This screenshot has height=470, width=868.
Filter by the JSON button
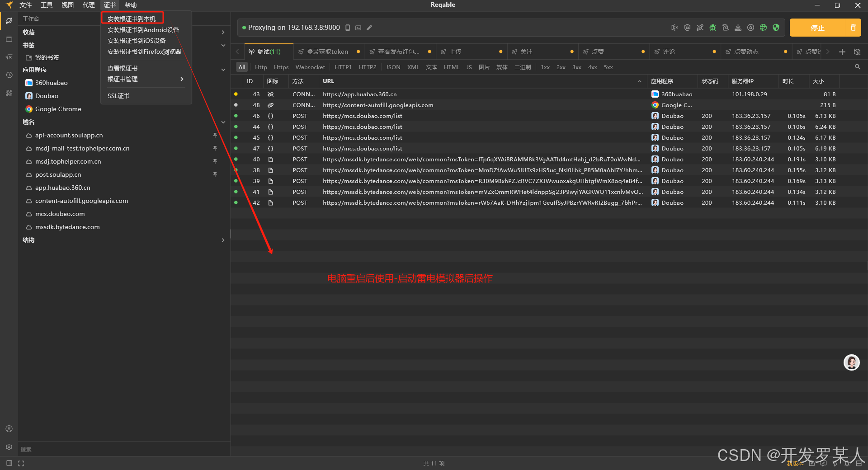[x=393, y=67]
